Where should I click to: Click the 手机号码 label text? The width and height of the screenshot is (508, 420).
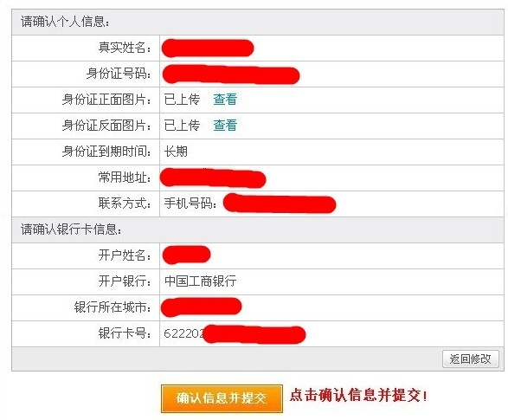[190, 204]
